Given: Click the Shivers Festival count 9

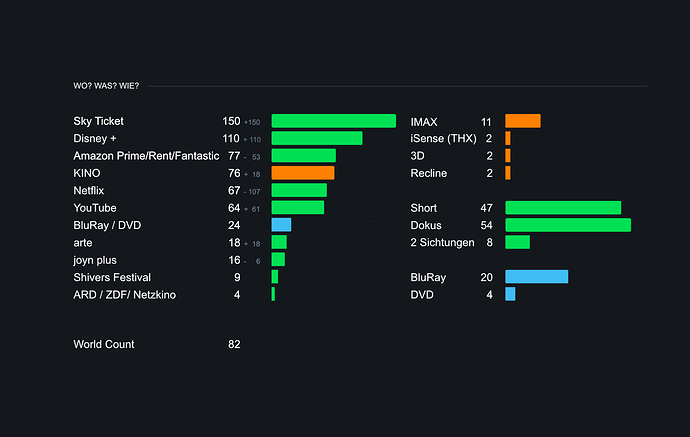Looking at the screenshot, I should coord(237,277).
